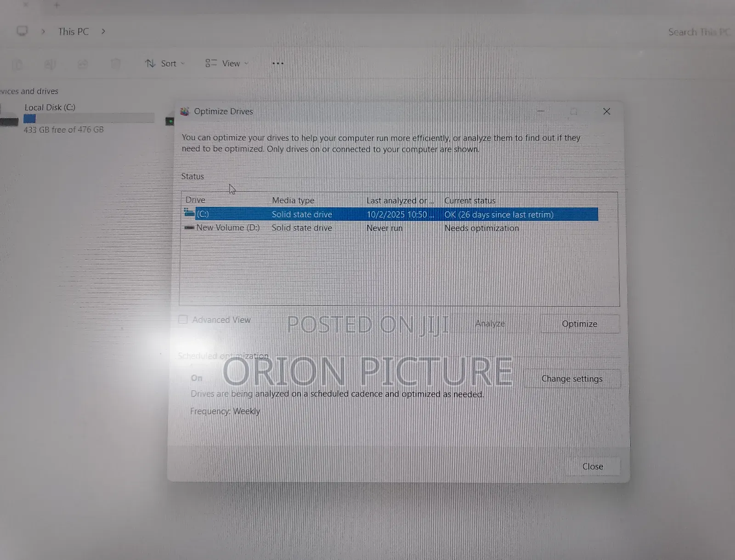
Task: Enable the Advanced View checkbox
Action: point(183,319)
